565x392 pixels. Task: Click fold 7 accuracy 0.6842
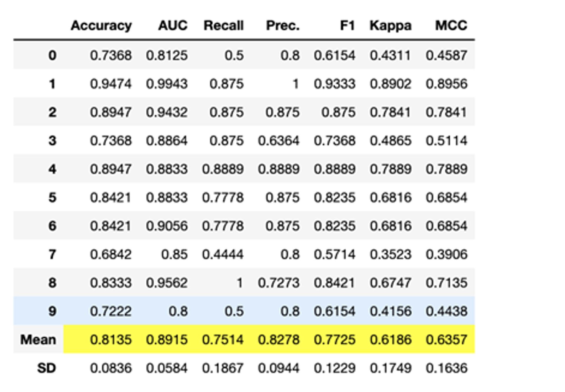coord(111,254)
